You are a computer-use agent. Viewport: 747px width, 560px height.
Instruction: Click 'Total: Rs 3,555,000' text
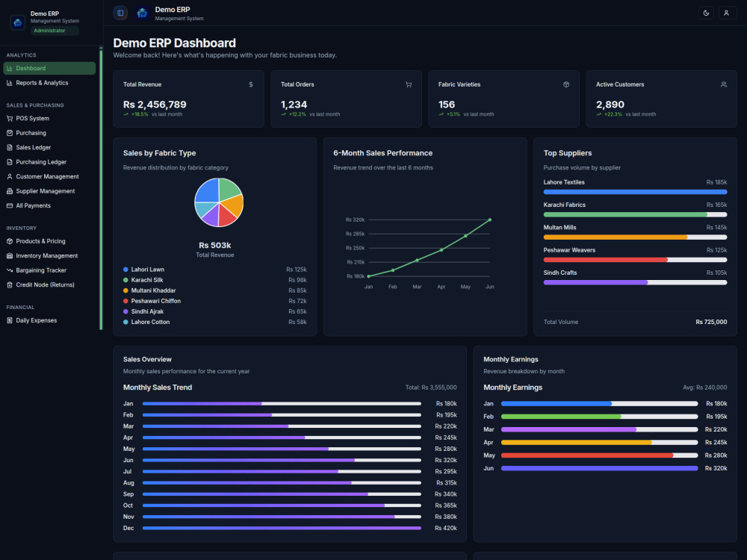pos(431,388)
